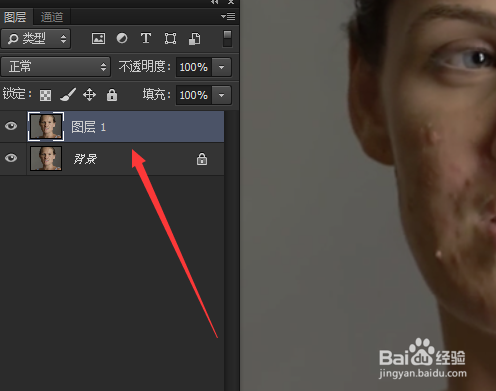Lock image pixels brush icon
496x391 pixels.
[x=68, y=95]
